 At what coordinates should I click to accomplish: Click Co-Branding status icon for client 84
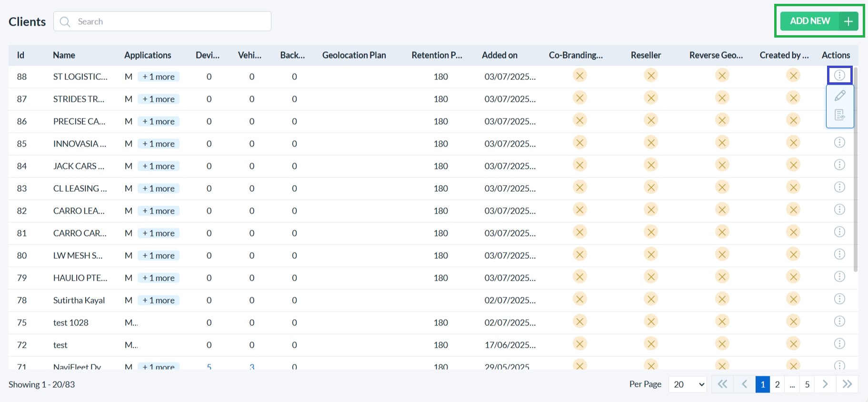(579, 165)
